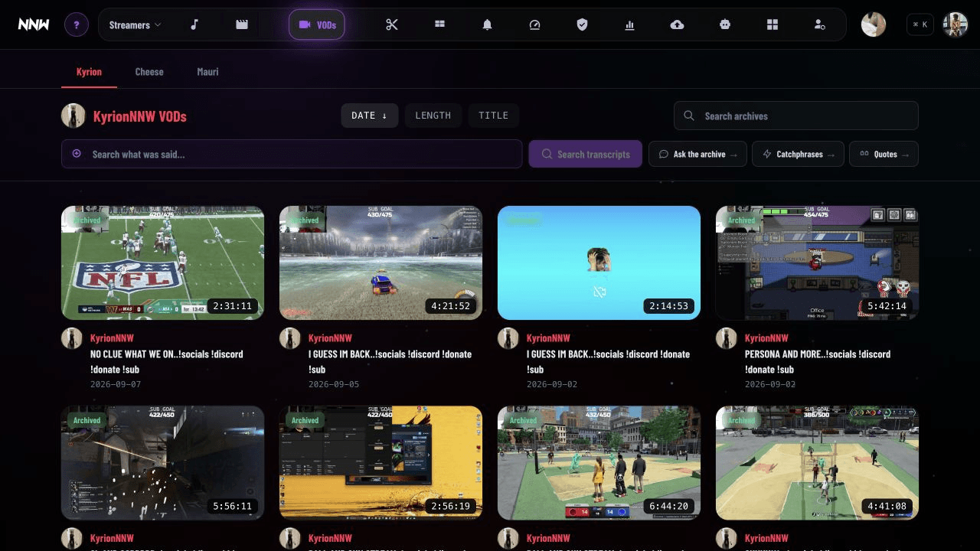Click the 2026-09-05 date text
This screenshot has height=551, width=980.
[334, 384]
